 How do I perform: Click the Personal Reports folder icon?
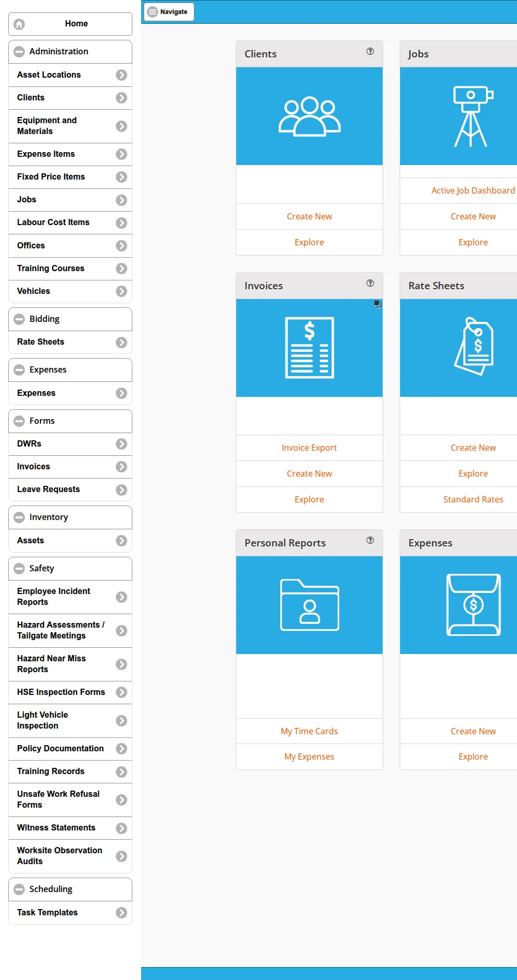pos(310,605)
